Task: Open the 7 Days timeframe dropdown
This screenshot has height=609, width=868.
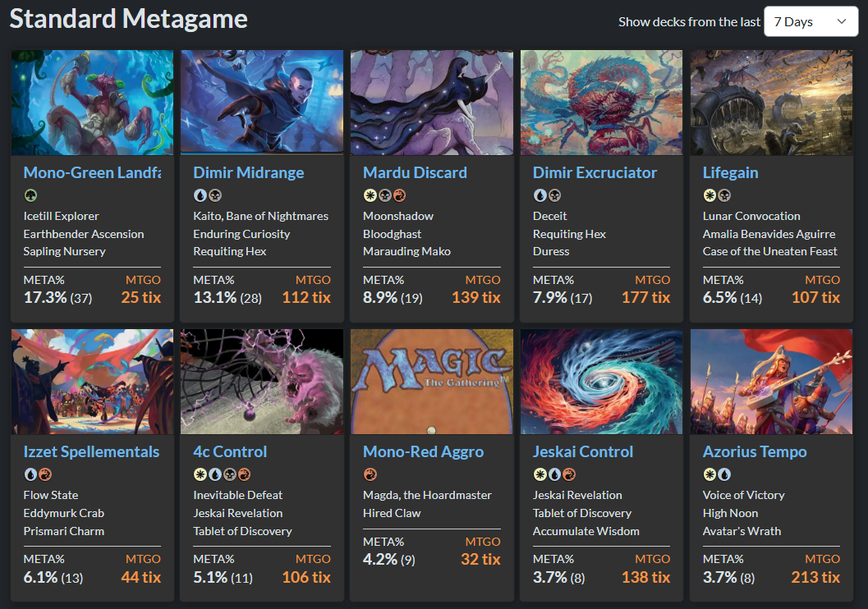Action: pos(811,21)
